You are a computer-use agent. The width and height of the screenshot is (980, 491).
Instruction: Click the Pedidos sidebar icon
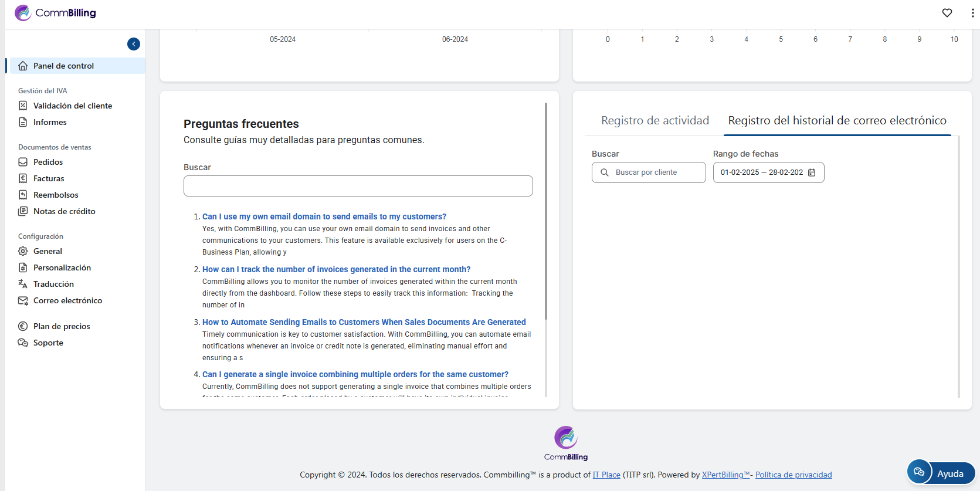pyautogui.click(x=23, y=162)
